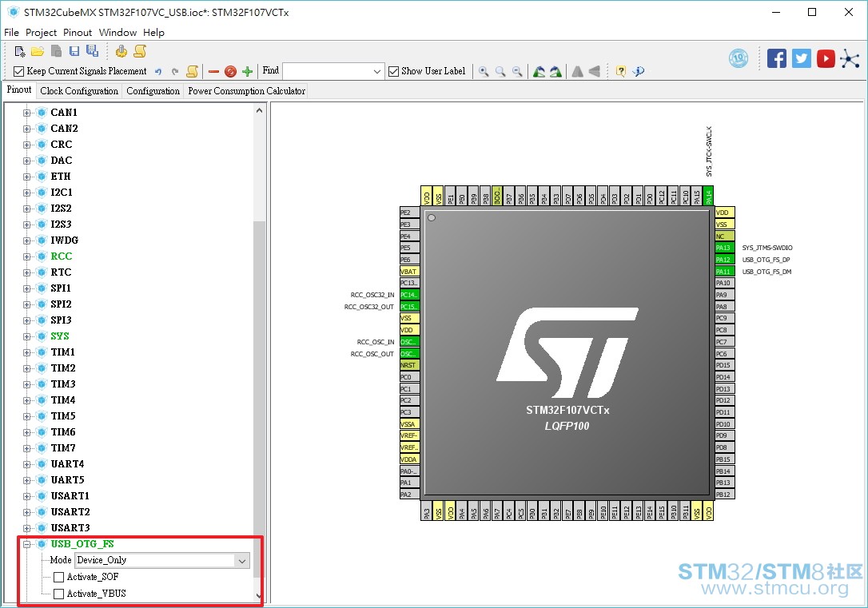Click the PA12 pin on the chip

point(725,260)
